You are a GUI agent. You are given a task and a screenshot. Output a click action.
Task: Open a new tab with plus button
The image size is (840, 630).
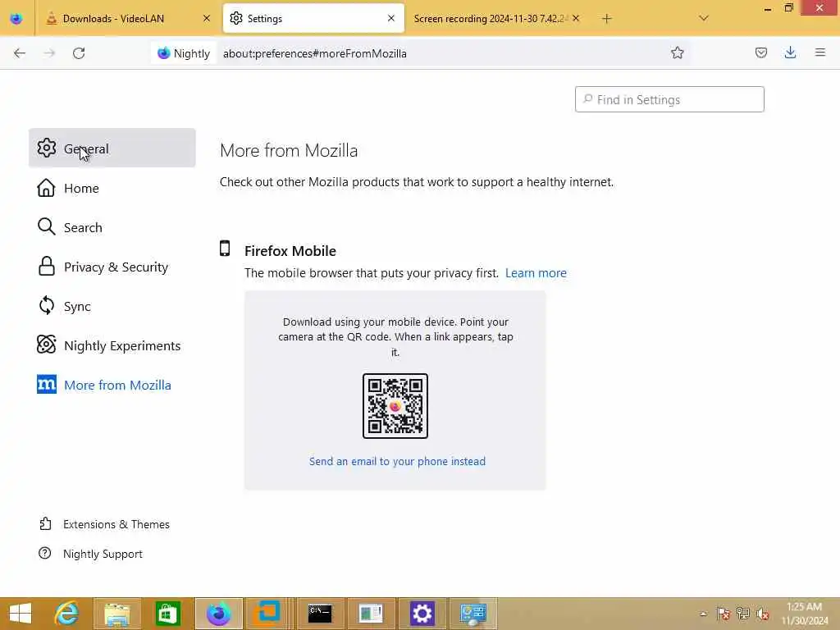pyautogui.click(x=606, y=19)
